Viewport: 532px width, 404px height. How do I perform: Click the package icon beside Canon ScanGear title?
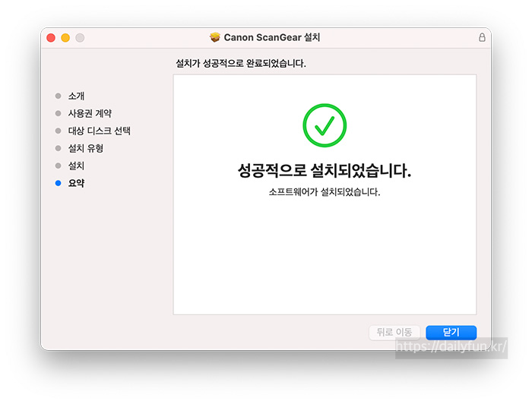(215, 37)
